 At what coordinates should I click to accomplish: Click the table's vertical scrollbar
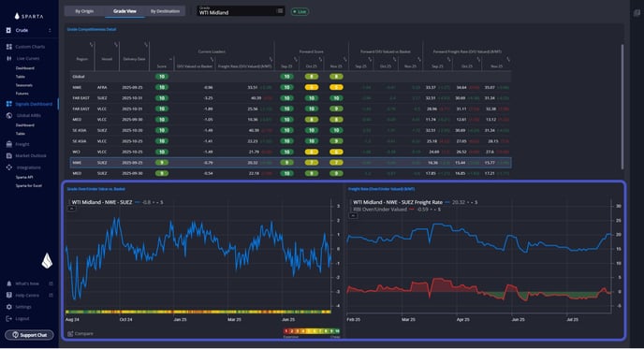622,107
